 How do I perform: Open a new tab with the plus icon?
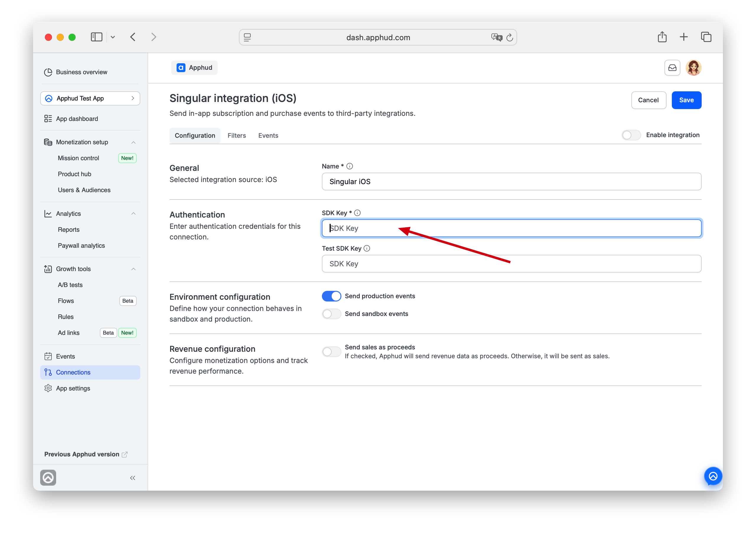(x=684, y=37)
